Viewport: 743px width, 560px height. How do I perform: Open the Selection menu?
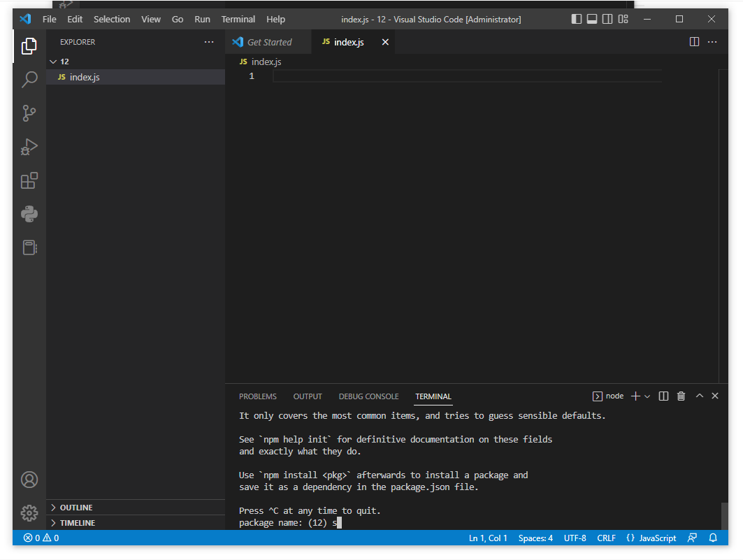pyautogui.click(x=112, y=19)
